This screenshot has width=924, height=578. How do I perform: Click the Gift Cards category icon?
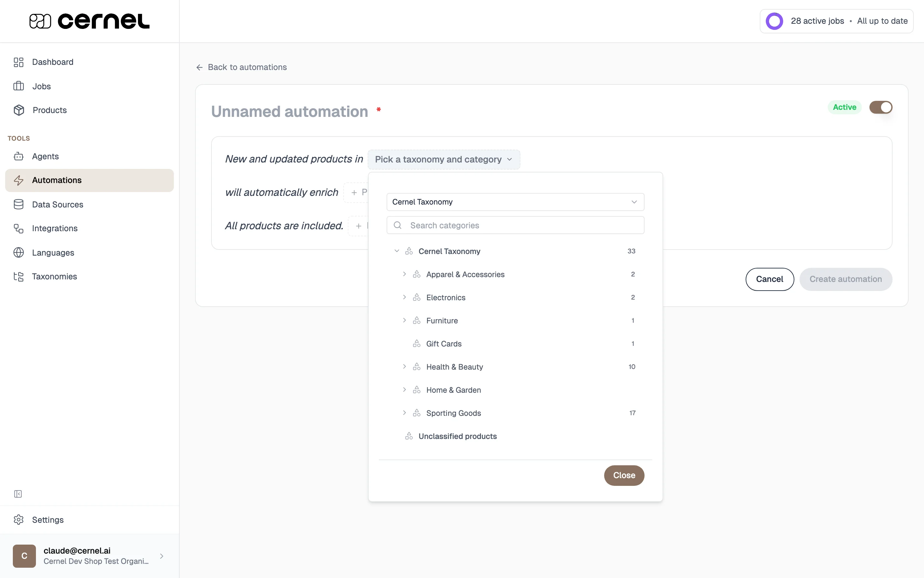point(416,344)
